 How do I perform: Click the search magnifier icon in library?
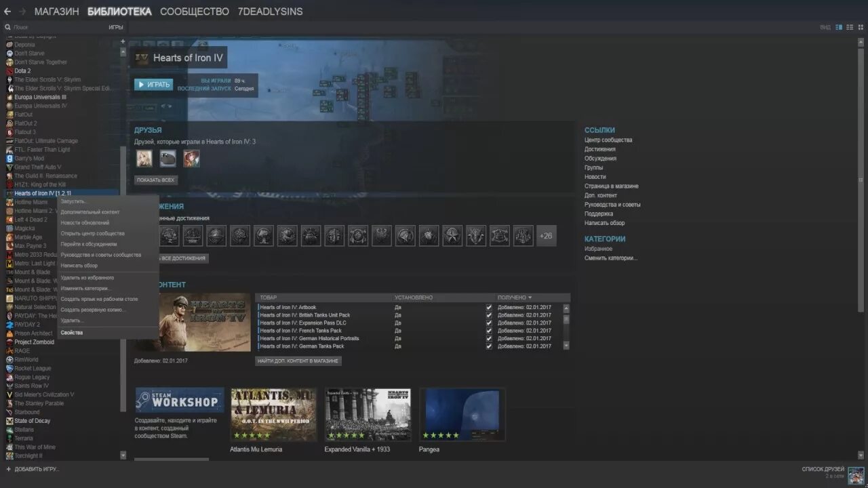click(x=8, y=27)
